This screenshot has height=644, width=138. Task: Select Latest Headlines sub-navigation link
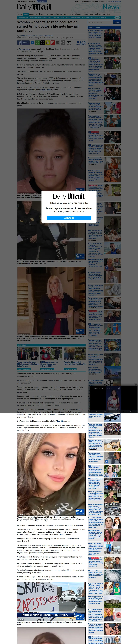pos(23,17)
